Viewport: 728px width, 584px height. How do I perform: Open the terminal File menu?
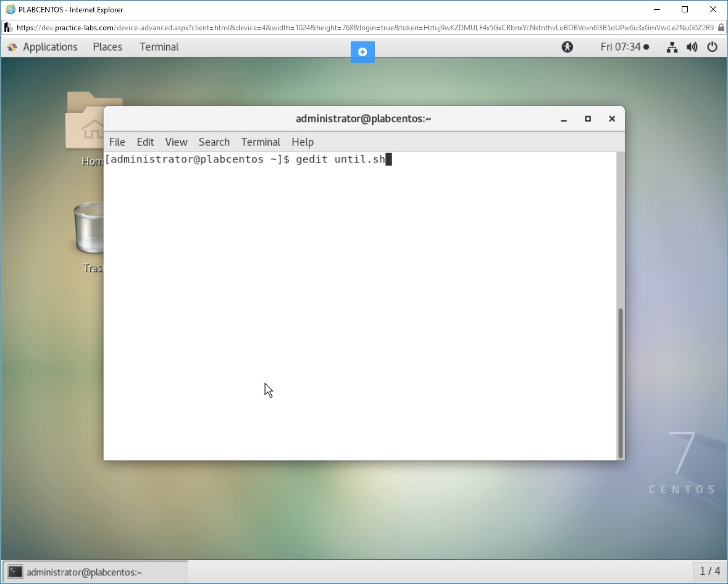[x=117, y=142]
